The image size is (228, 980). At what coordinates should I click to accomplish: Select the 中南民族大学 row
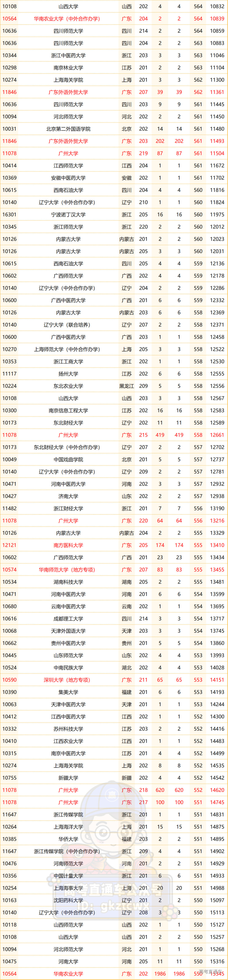click(x=68, y=667)
